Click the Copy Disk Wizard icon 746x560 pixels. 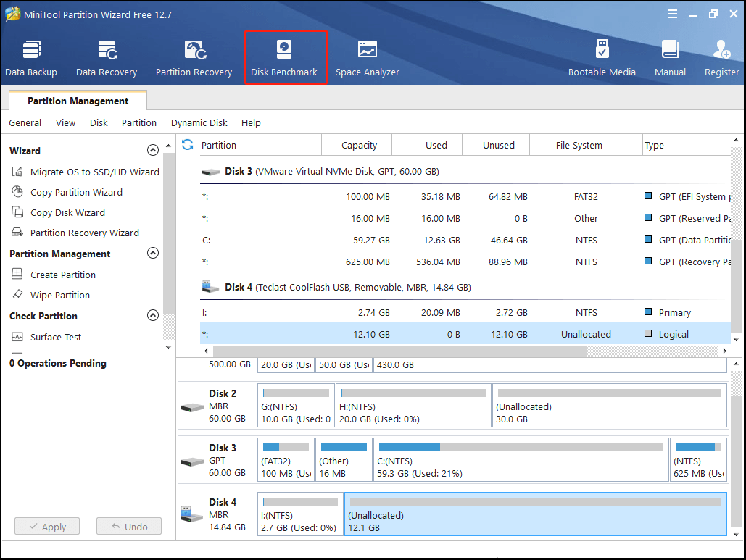point(17,212)
